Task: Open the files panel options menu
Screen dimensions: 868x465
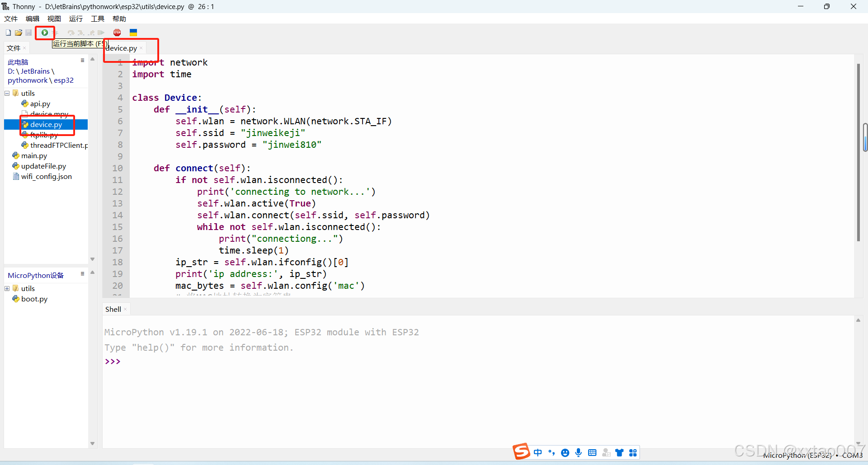Action: [82, 60]
